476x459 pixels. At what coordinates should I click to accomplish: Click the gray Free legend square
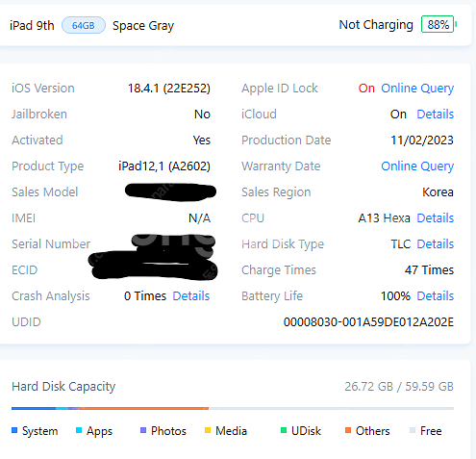[413, 430]
